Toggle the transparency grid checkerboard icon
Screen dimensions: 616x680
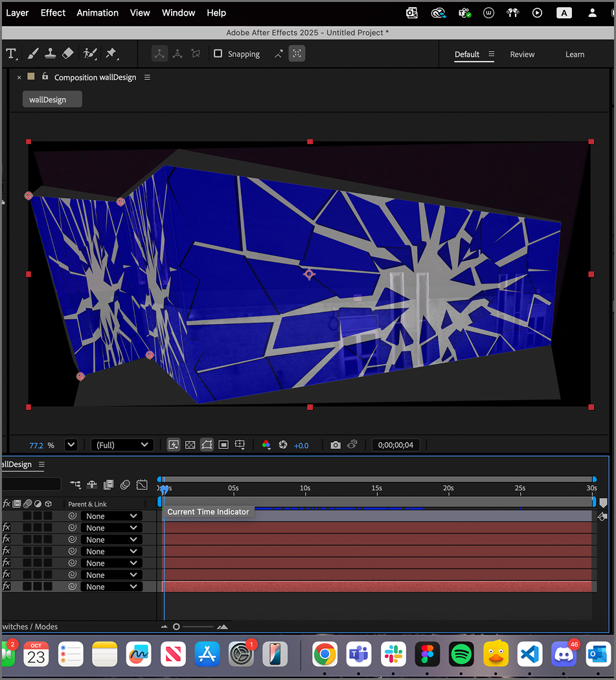click(x=190, y=444)
